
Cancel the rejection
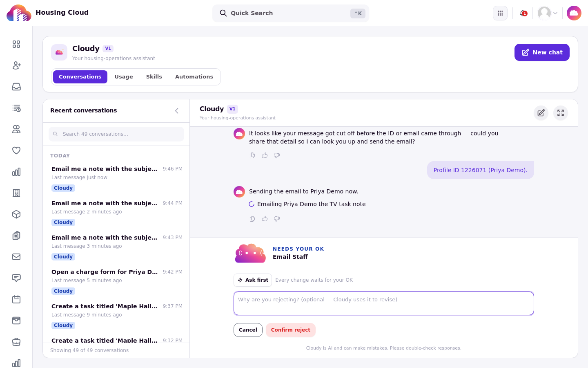click(x=248, y=330)
